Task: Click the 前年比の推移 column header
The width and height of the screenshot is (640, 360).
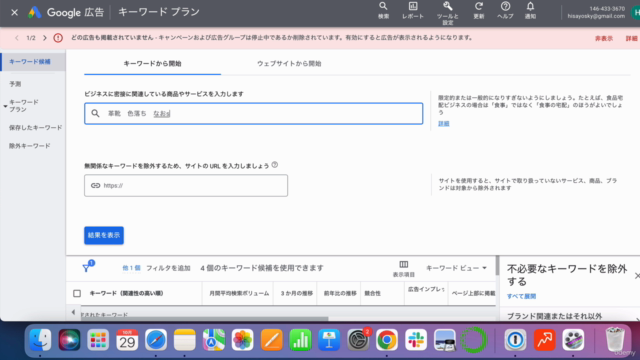Action: [x=340, y=293]
